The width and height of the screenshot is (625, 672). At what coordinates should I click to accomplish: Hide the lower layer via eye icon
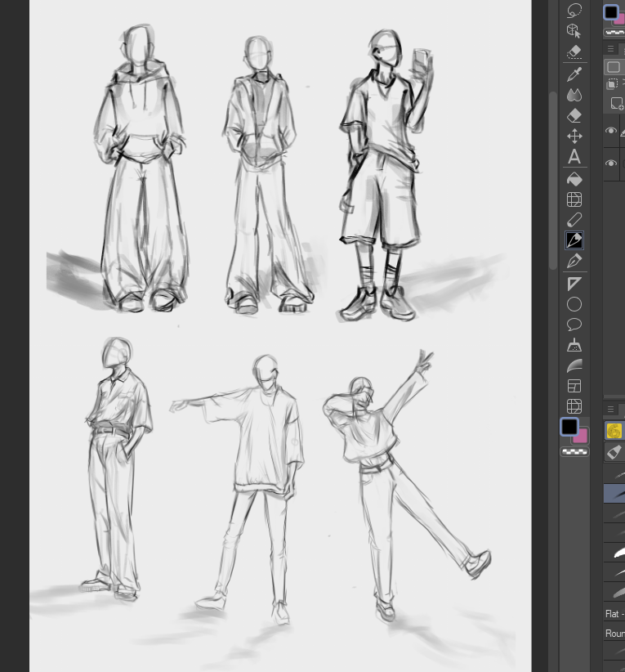[611, 164]
